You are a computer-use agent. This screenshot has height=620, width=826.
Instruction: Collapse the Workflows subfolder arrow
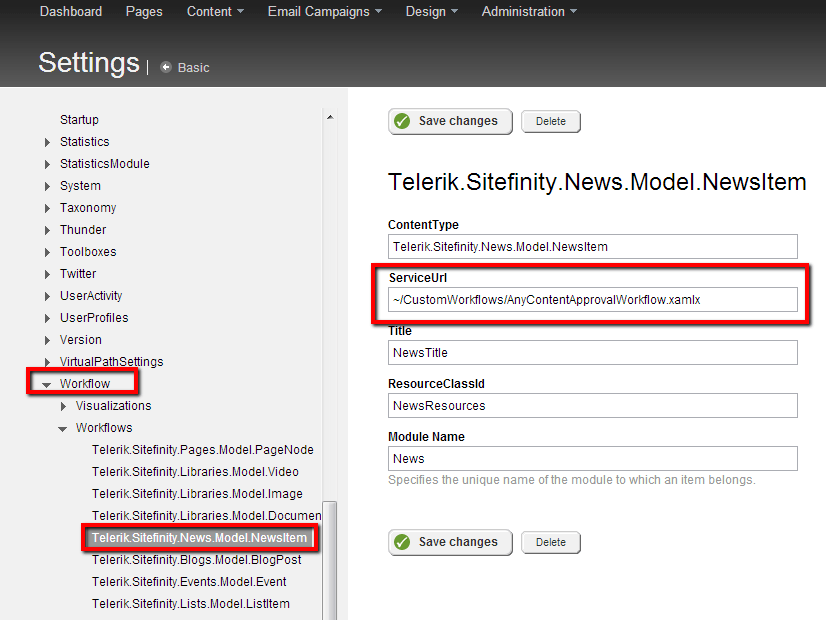[x=63, y=428]
